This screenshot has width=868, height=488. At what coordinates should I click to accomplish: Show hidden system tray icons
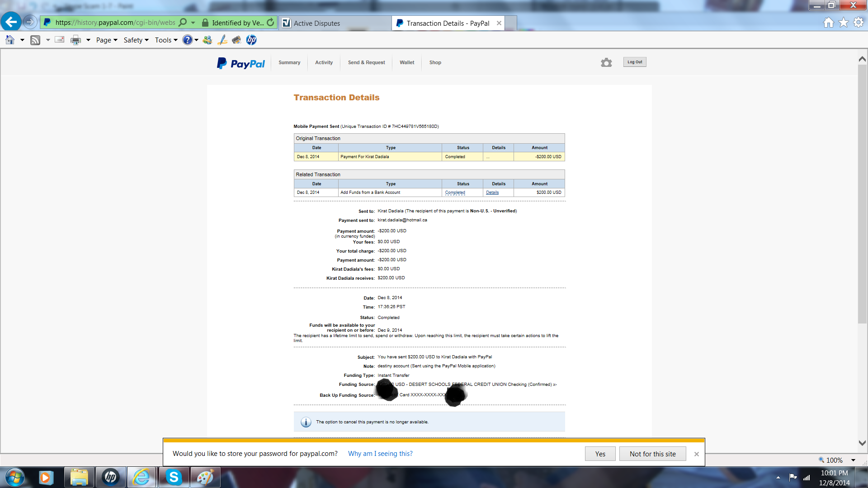pyautogui.click(x=778, y=477)
